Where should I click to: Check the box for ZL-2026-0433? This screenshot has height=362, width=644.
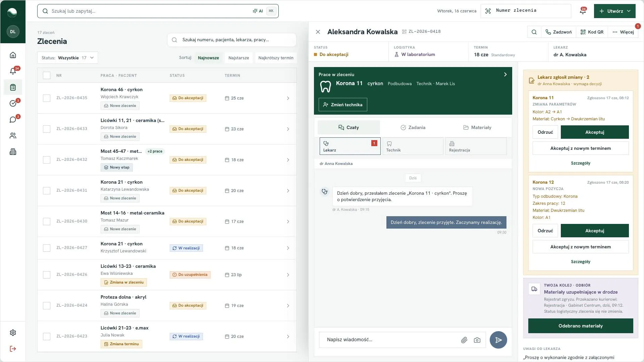pos(47,129)
